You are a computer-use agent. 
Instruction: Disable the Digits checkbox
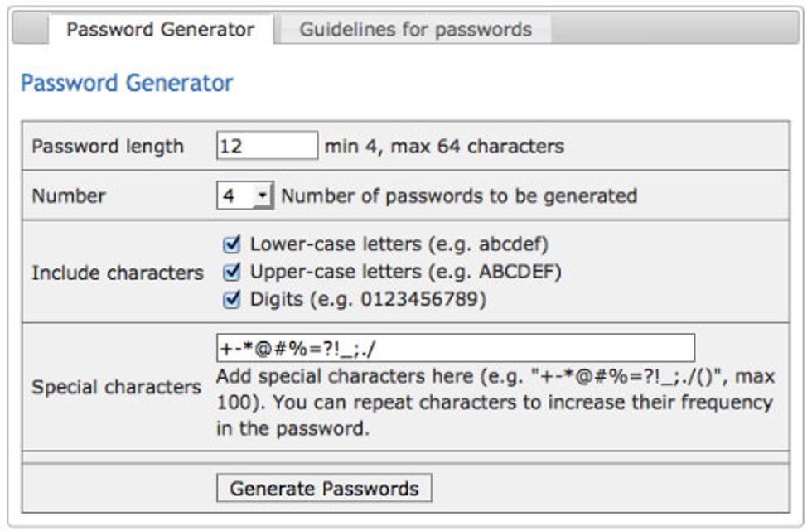231,298
